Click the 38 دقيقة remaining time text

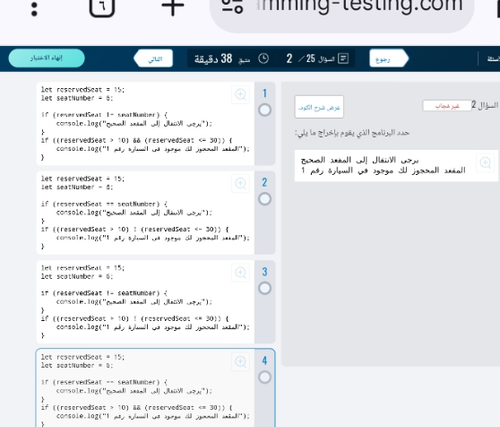coord(213,59)
